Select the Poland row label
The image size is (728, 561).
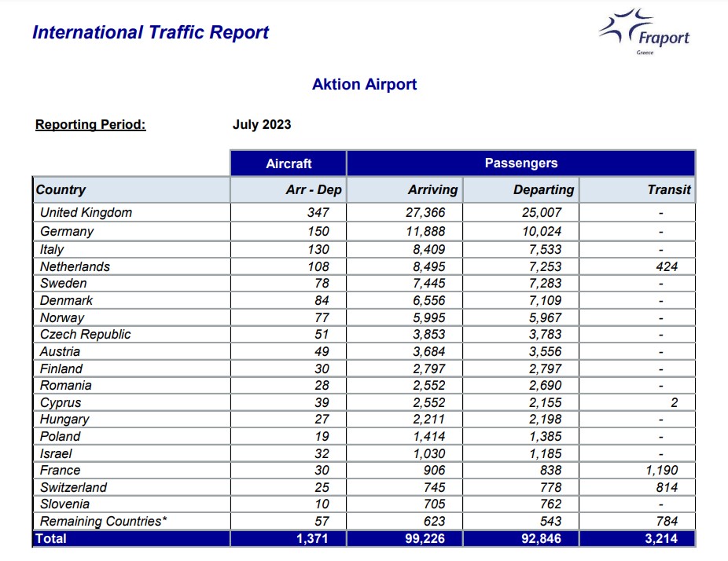[60, 436]
